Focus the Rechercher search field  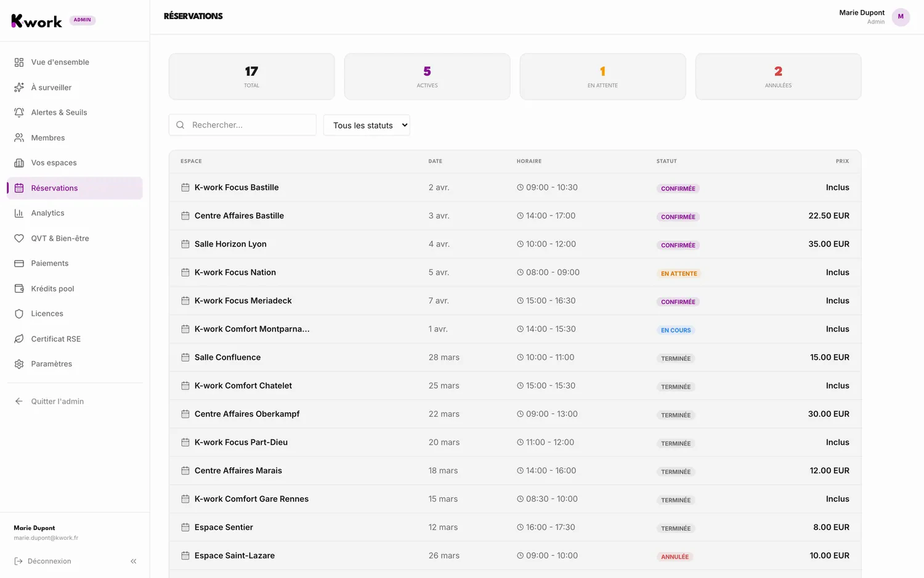coord(243,125)
